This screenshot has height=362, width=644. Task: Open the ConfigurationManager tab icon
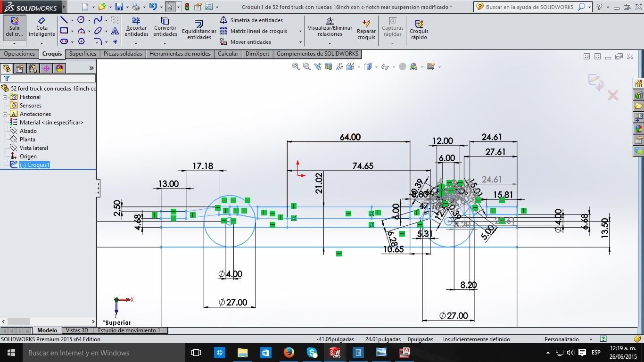(33, 68)
